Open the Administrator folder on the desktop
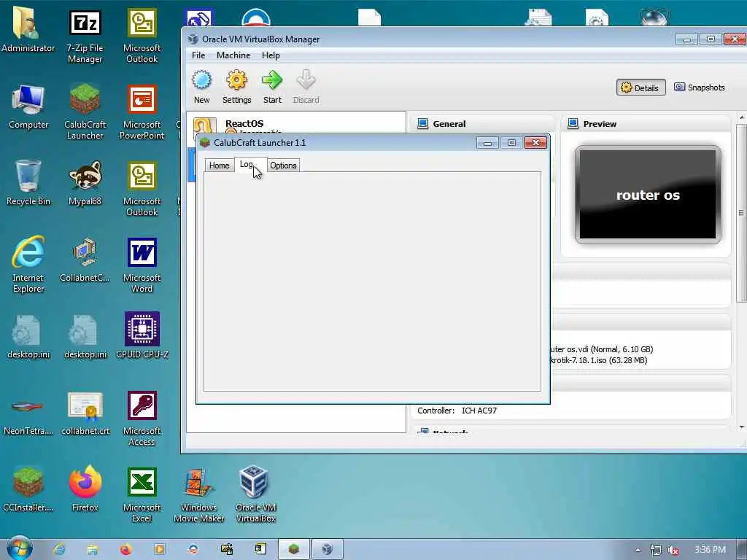Viewport: 747px width, 560px height. 28,28
